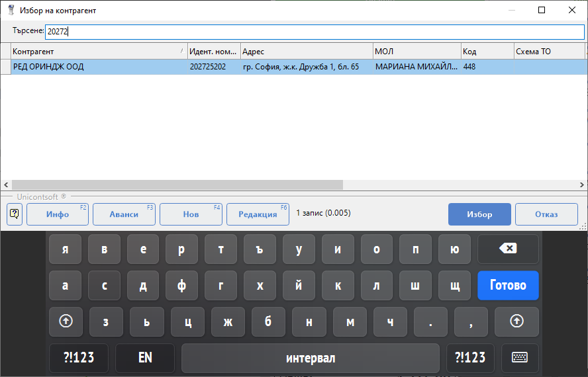Sort by the Адрес column header
Image resolution: width=588 pixels, height=377 pixels.
click(306, 52)
